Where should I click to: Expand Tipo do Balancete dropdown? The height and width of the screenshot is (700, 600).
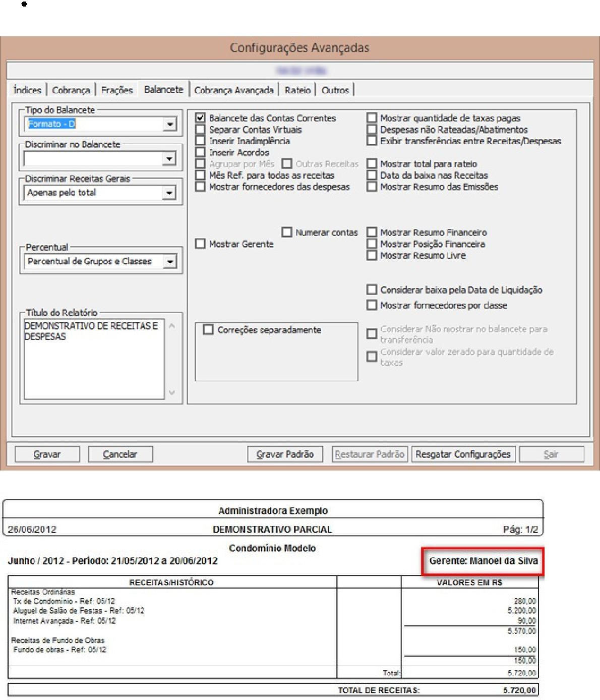click(x=170, y=124)
